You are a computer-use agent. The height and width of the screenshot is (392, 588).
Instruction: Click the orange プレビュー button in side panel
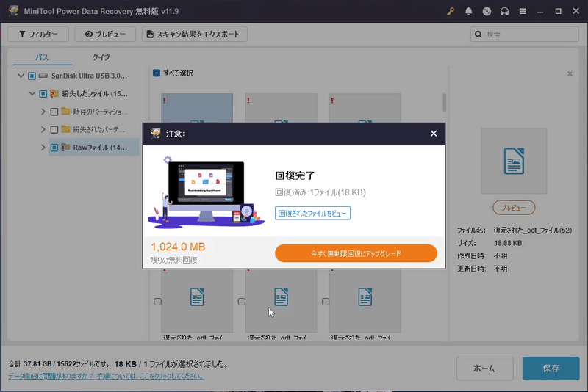click(x=514, y=208)
